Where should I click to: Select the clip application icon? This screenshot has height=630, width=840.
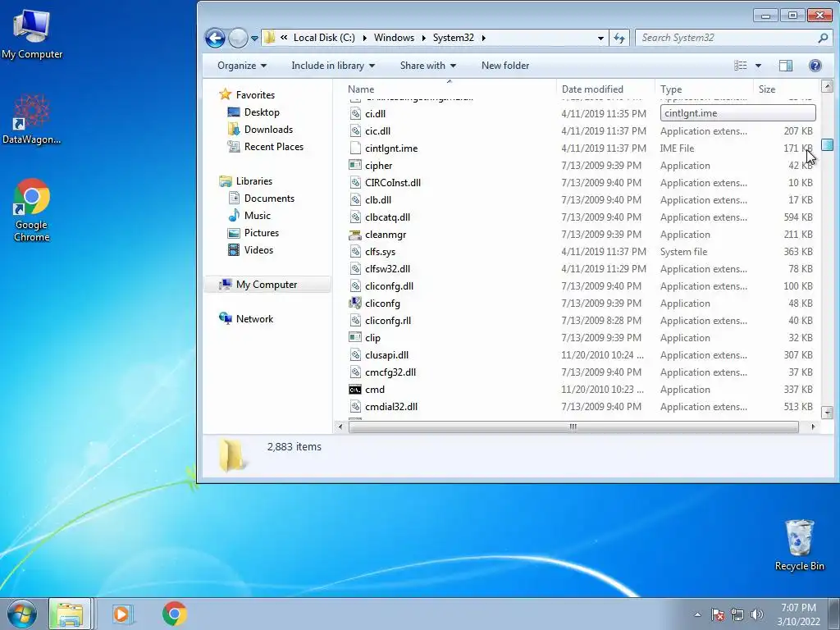tap(355, 337)
